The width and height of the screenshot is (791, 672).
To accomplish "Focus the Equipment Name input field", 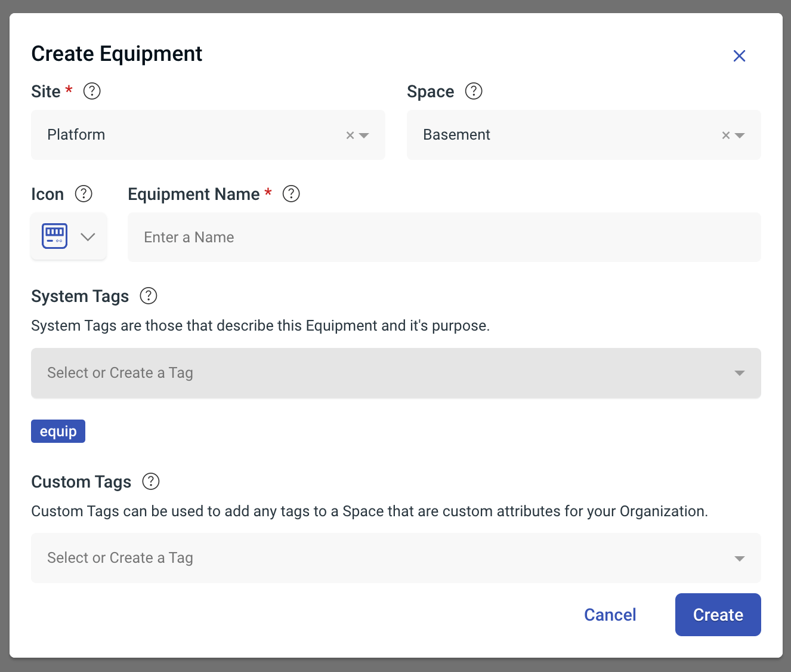I will tap(444, 237).
